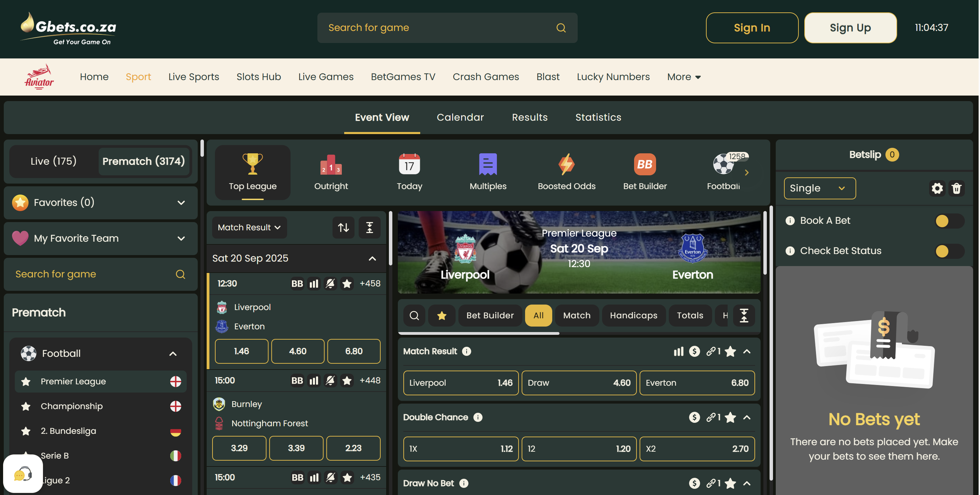Open the Aviator game logo

point(39,76)
